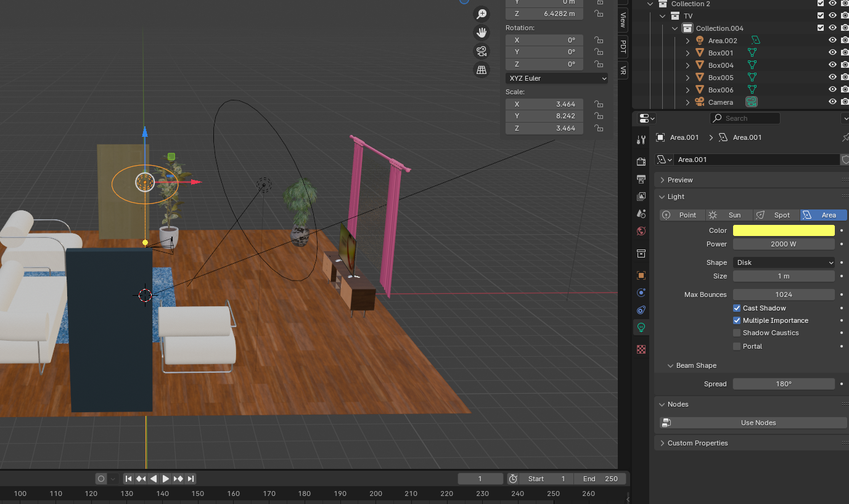Disable the Cast Shadow checkbox
This screenshot has height=504, width=849.
coord(737,308)
